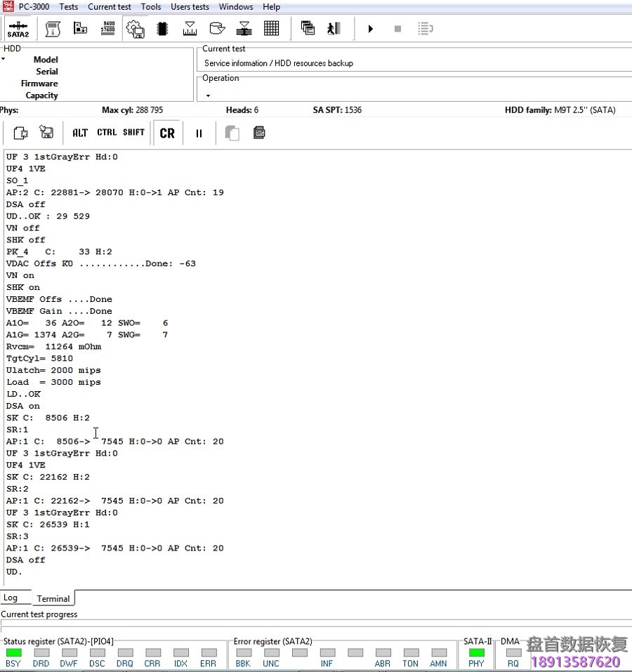This screenshot has height=672, width=632.
Task: Click the exit running-person icon
Action: pos(333,29)
